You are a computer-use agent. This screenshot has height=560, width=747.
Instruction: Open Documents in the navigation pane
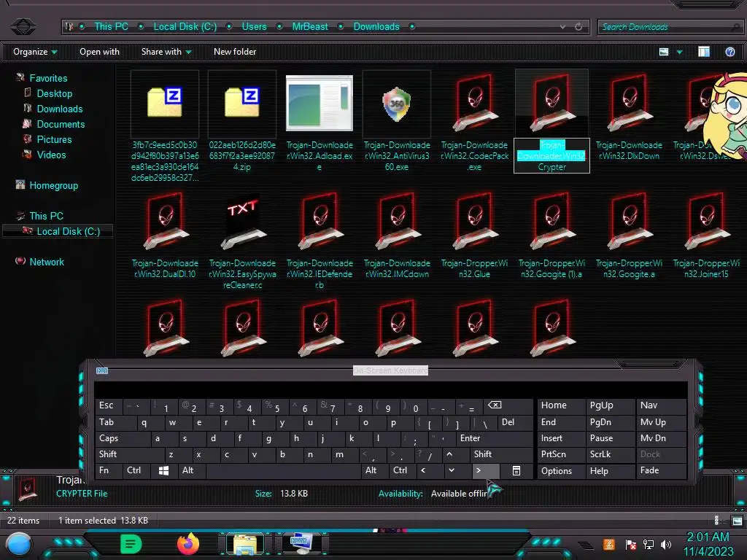(x=61, y=124)
